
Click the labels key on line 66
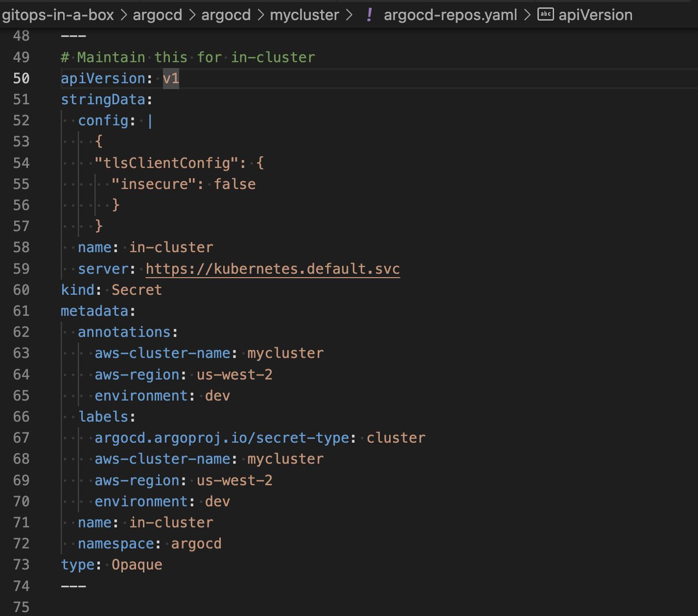click(103, 417)
